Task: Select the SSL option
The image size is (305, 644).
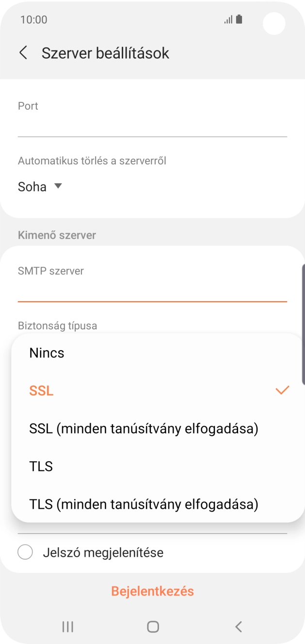Action: tap(41, 390)
